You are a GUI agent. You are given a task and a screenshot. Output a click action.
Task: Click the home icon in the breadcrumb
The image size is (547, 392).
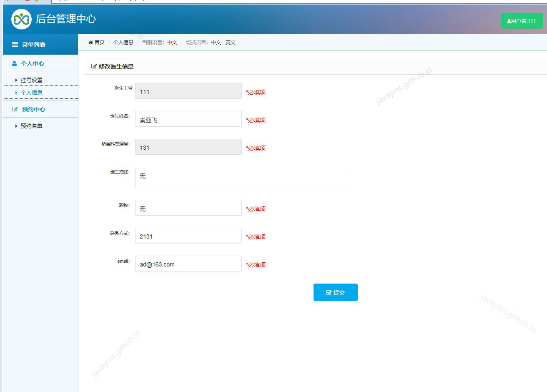pos(90,42)
